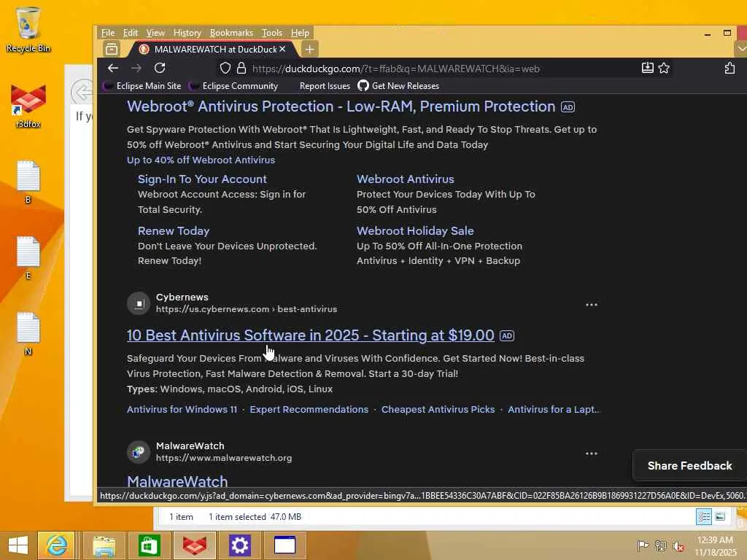Image resolution: width=747 pixels, height=560 pixels.
Task: Open the File menu
Action: point(108,33)
